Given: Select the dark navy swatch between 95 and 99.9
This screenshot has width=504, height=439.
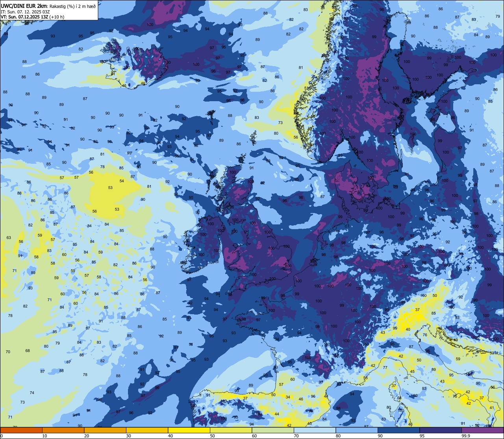Looking at the screenshot, I should [441, 430].
